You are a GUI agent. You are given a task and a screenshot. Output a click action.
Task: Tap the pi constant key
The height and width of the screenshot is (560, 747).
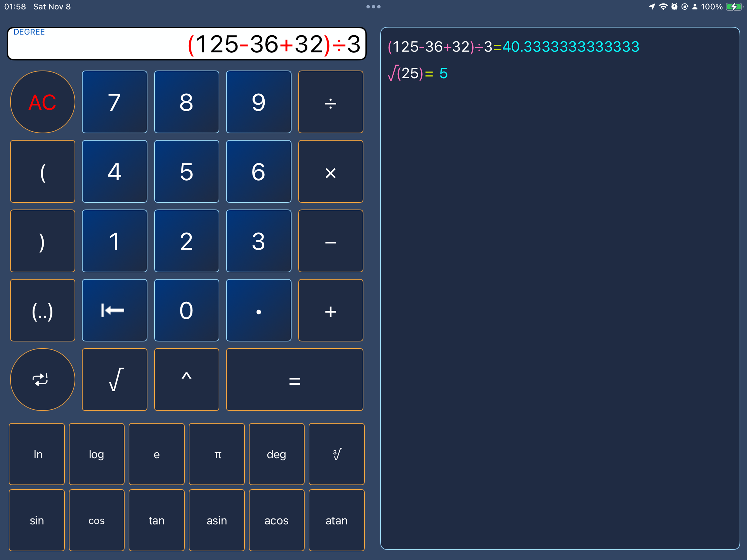click(x=216, y=454)
